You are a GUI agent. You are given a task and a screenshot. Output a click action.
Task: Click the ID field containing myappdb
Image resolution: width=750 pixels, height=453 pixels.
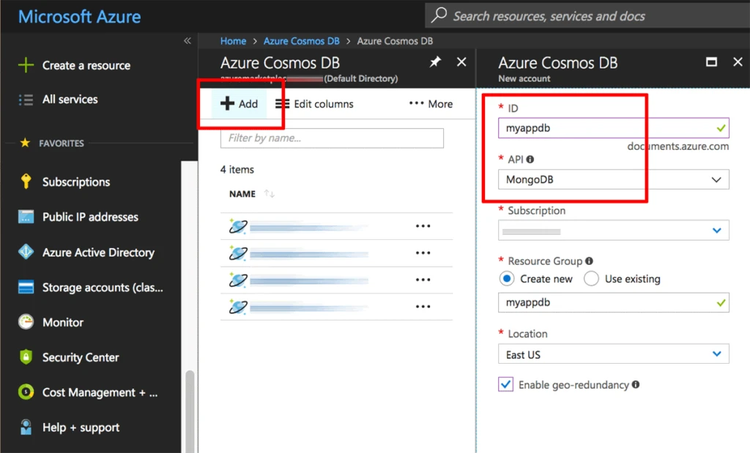click(614, 128)
